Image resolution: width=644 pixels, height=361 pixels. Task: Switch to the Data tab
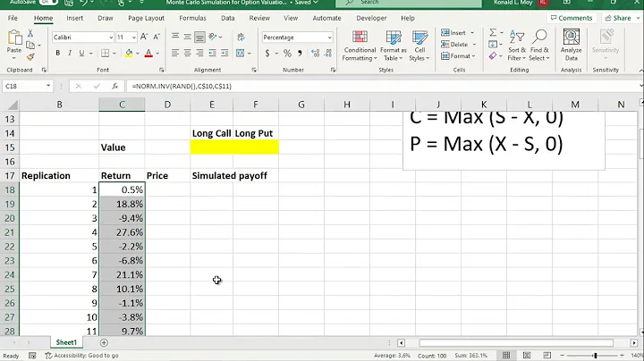click(x=228, y=18)
